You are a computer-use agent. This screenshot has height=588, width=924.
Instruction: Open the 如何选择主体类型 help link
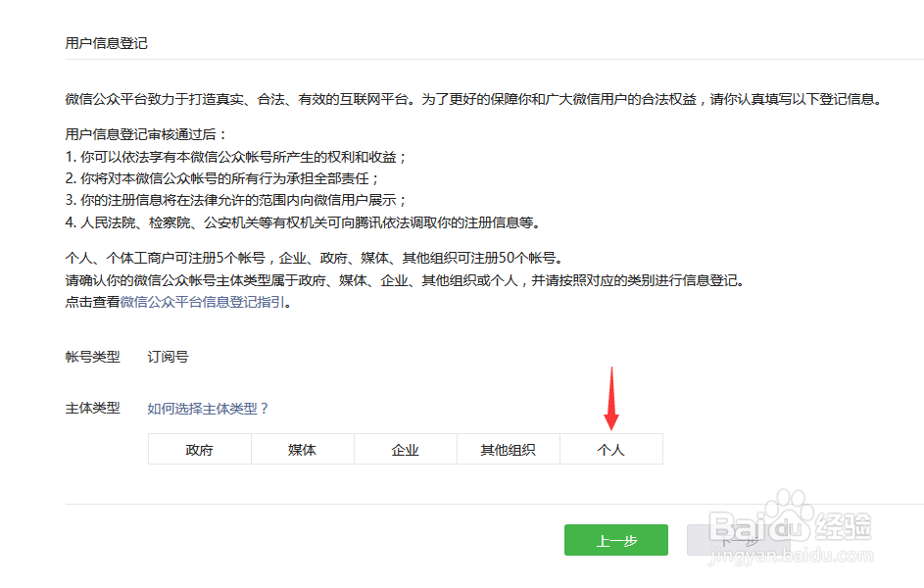(204, 408)
